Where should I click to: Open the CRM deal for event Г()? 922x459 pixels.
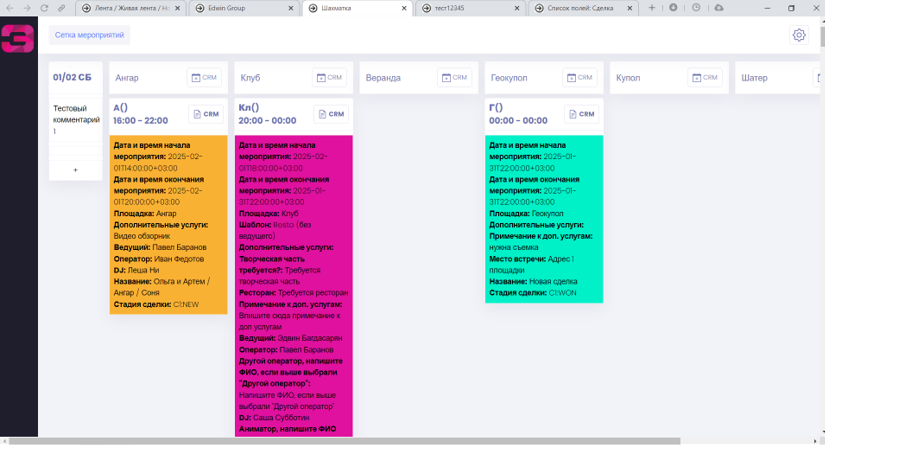[x=582, y=114]
